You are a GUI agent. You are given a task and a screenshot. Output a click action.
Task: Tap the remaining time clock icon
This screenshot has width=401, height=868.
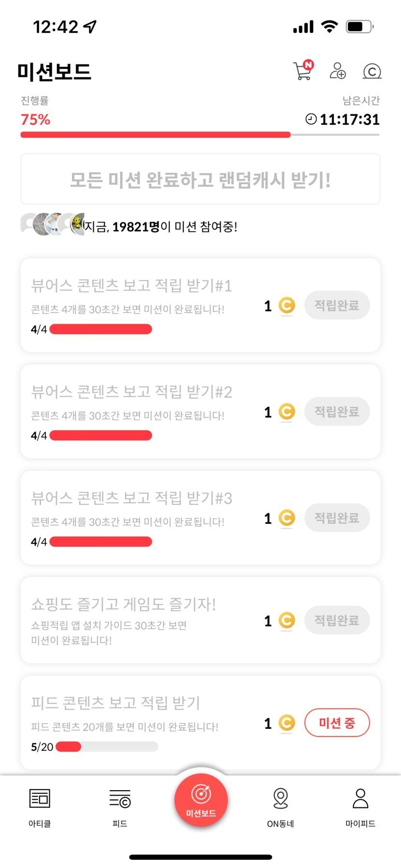(311, 119)
